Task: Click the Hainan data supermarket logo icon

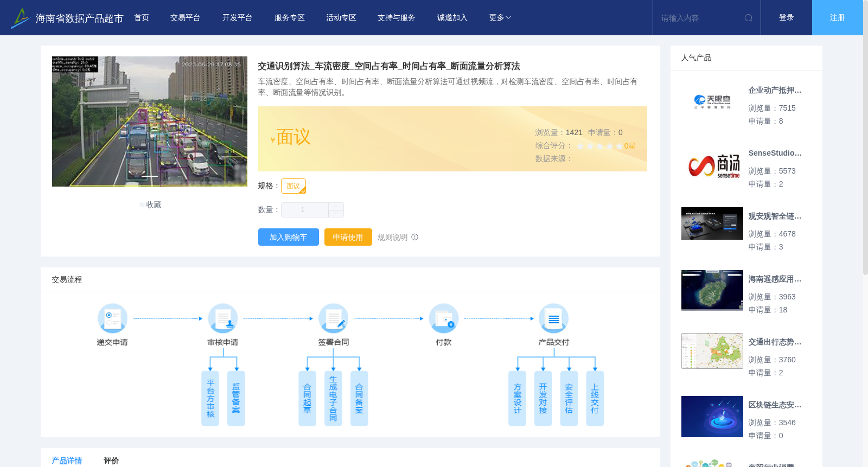Action: 20,18
